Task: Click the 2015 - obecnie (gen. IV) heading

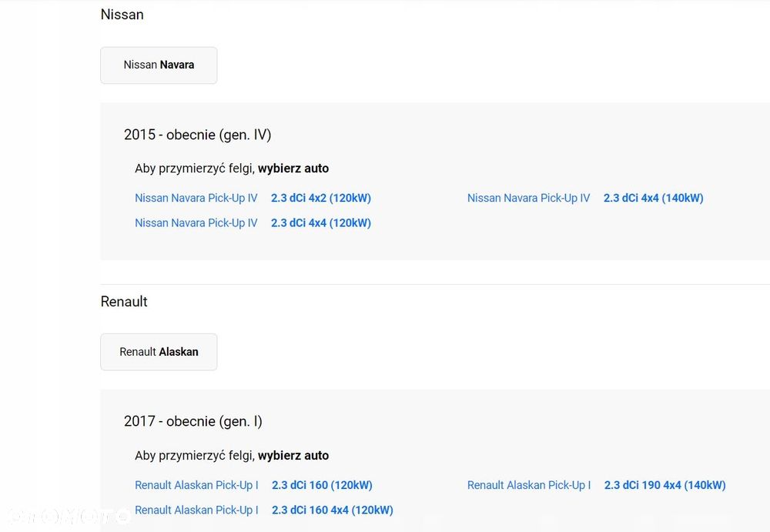Action: (x=197, y=135)
